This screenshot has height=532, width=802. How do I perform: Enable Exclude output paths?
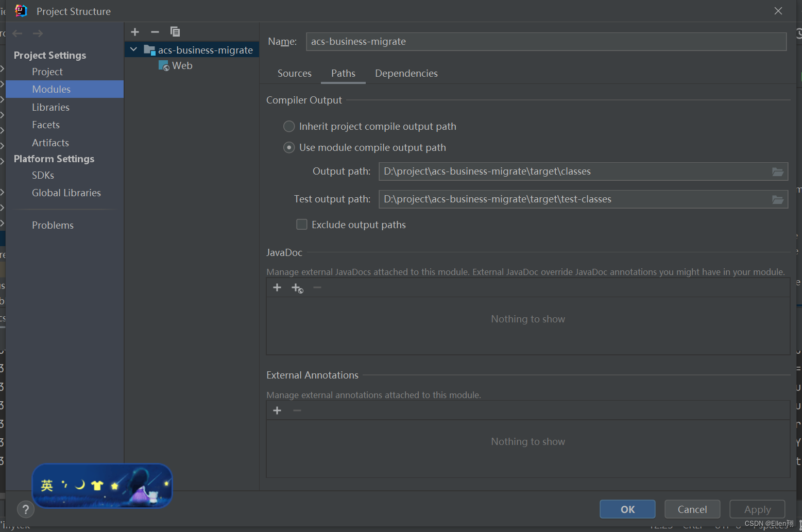point(302,224)
